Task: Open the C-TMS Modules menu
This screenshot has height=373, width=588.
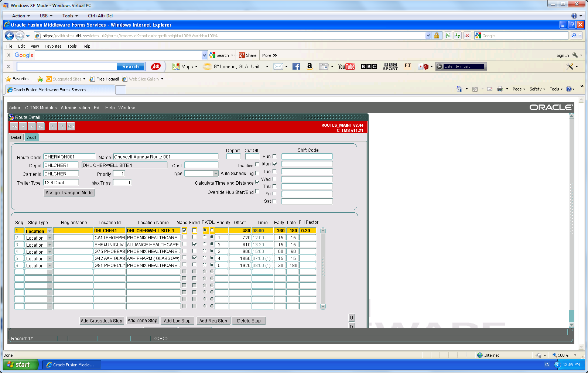Action: 41,108
